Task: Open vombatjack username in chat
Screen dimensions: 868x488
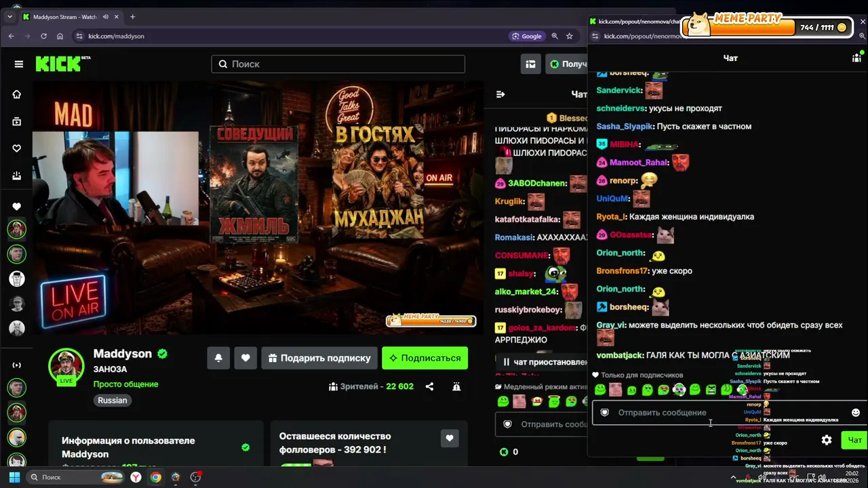Action: click(x=619, y=355)
